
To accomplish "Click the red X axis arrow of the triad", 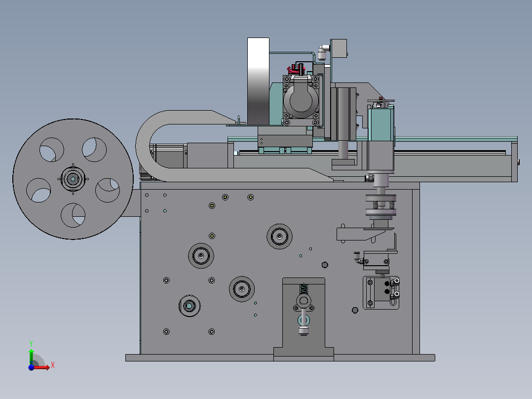I will (x=42, y=367).
